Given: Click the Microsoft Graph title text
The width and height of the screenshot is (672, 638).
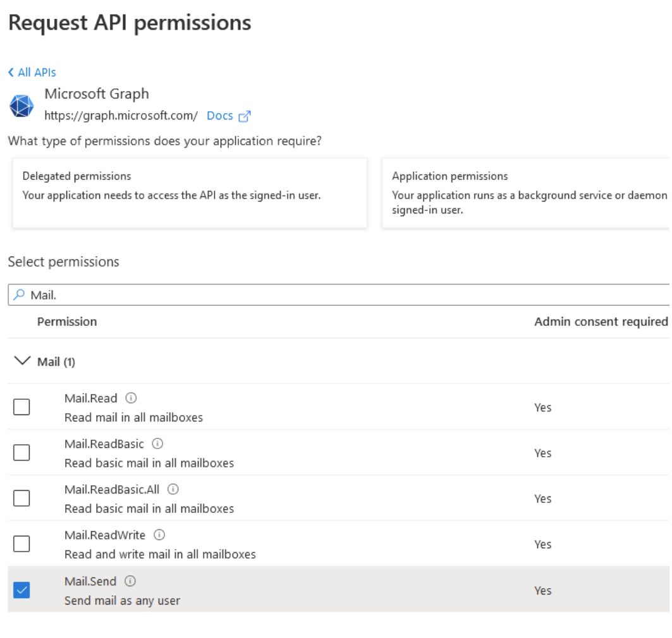Looking at the screenshot, I should 97,93.
